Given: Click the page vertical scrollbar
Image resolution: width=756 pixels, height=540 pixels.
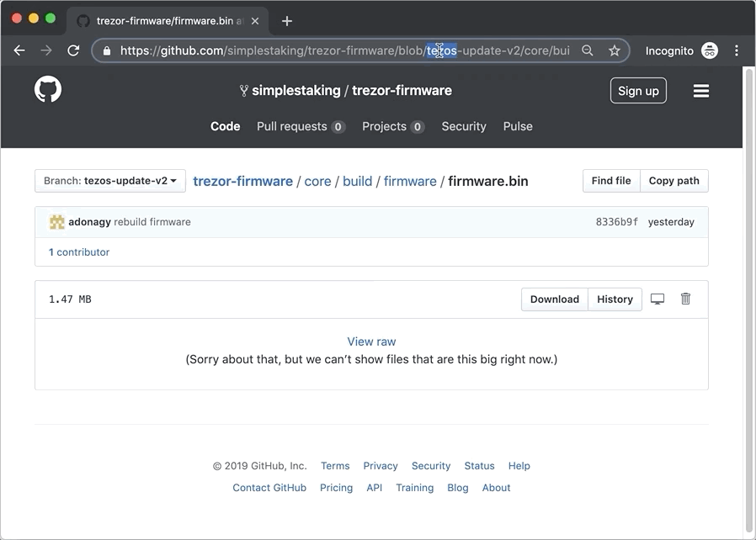Looking at the screenshot, I should pos(748,299).
